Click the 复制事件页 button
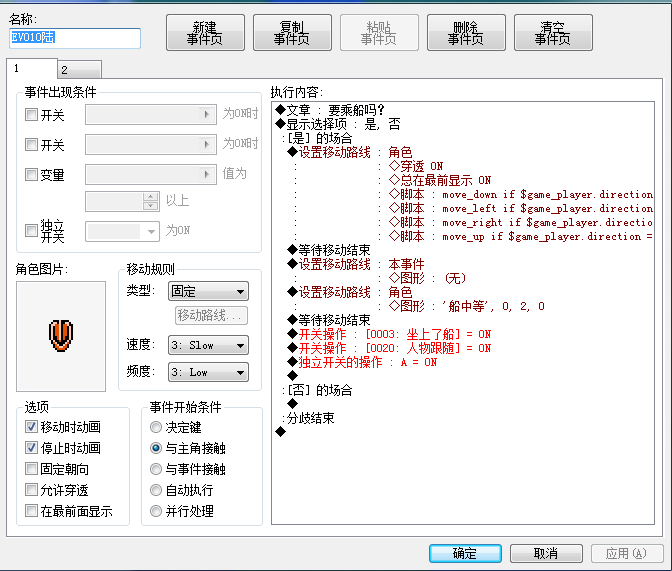The height and width of the screenshot is (571, 672). (x=292, y=33)
